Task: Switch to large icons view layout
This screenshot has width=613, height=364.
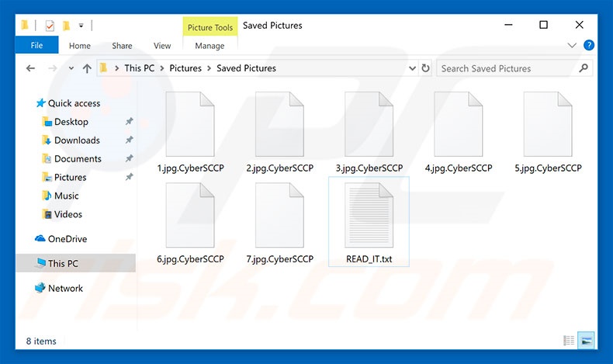Action: tap(587, 340)
